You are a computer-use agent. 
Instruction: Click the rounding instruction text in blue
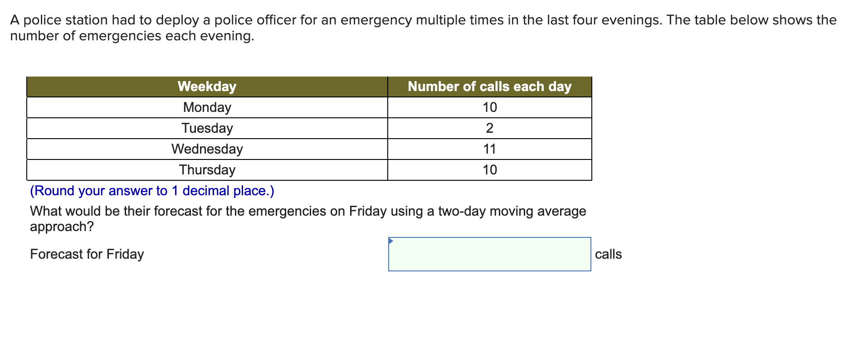pyautogui.click(x=151, y=191)
